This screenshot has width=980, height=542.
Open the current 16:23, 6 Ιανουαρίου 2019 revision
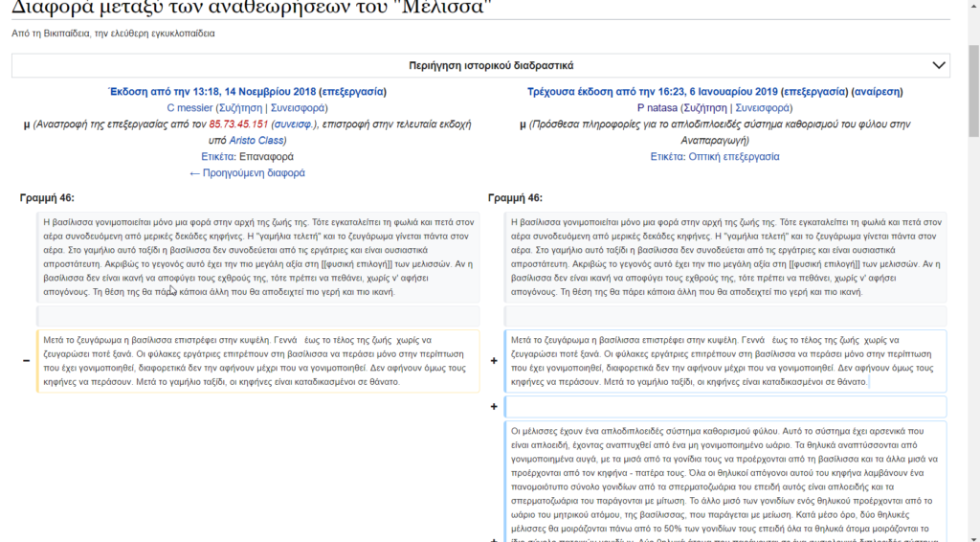tap(655, 92)
